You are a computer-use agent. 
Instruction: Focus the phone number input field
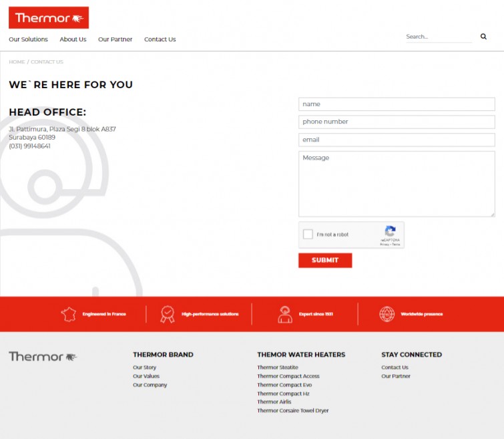(x=397, y=122)
